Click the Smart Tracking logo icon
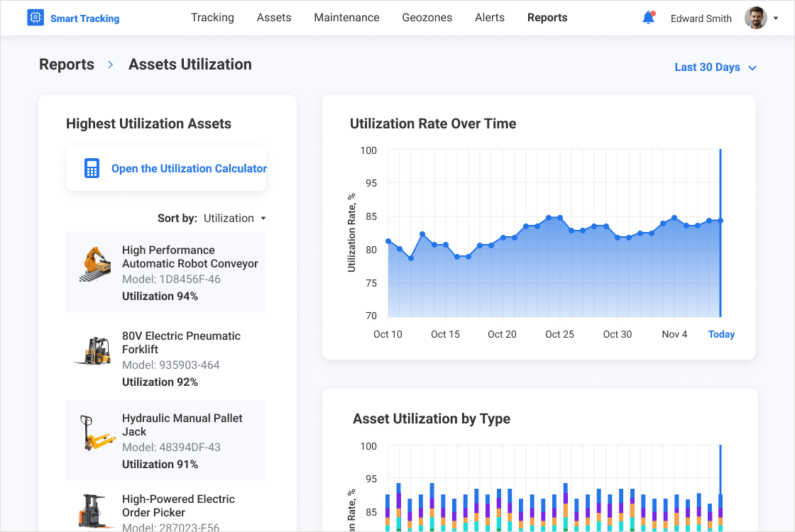This screenshot has height=532, width=795. (35, 18)
